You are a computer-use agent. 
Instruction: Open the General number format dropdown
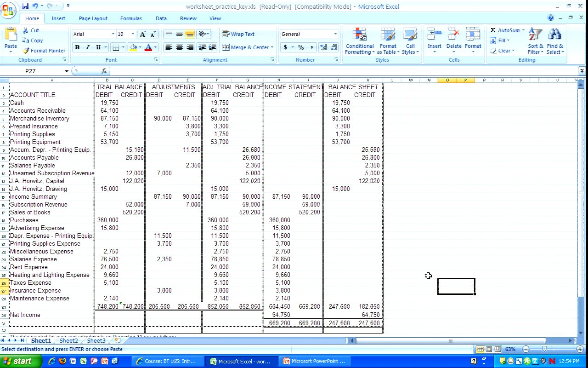coord(335,34)
